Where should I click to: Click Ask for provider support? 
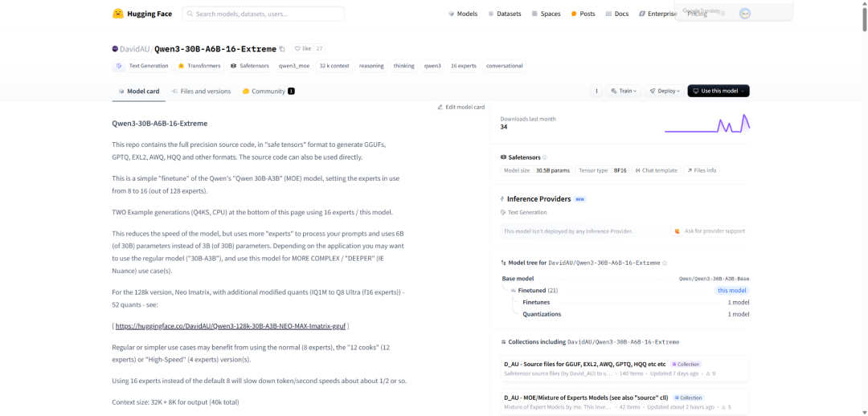[x=709, y=231]
